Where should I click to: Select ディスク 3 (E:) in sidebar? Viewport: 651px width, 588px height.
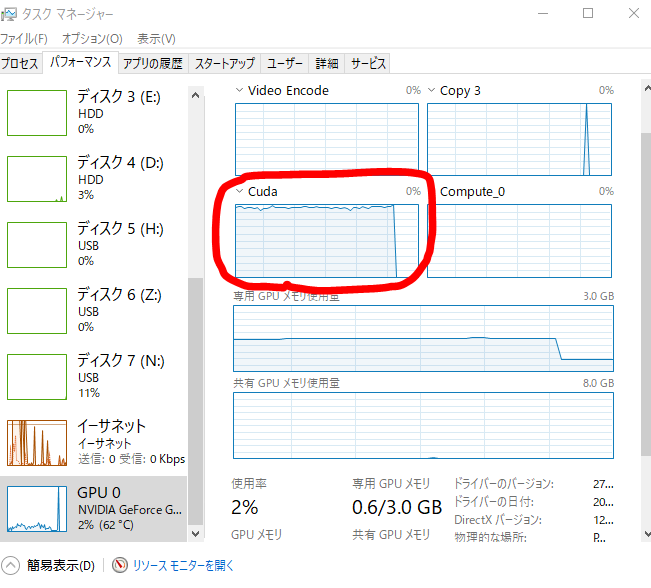[94, 113]
